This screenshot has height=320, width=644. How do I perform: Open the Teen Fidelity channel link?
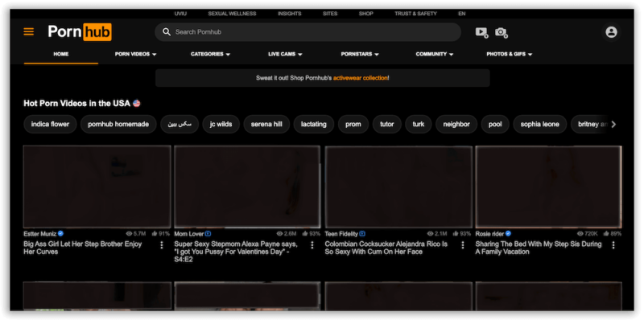click(341, 234)
